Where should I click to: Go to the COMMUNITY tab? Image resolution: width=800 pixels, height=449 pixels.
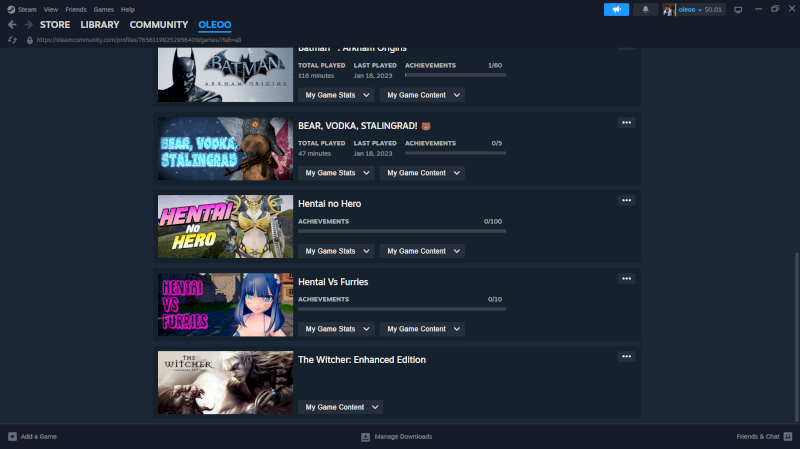tap(159, 24)
